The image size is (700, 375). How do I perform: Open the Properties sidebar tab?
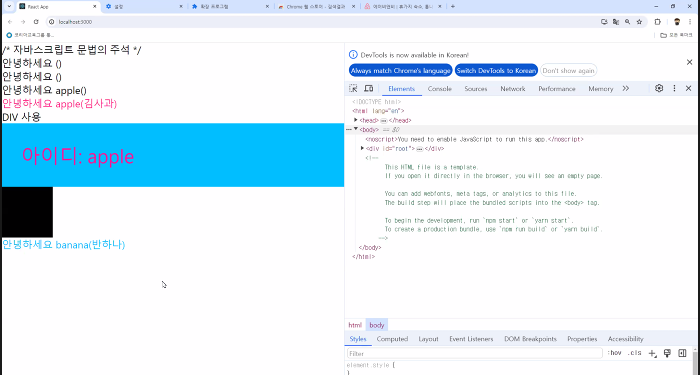[582, 339]
